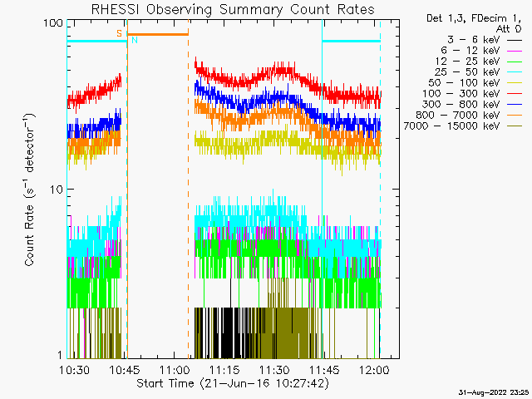The image size is (532, 399).
Task: Select the 100 - 300 keV legend label
Action: point(461,94)
